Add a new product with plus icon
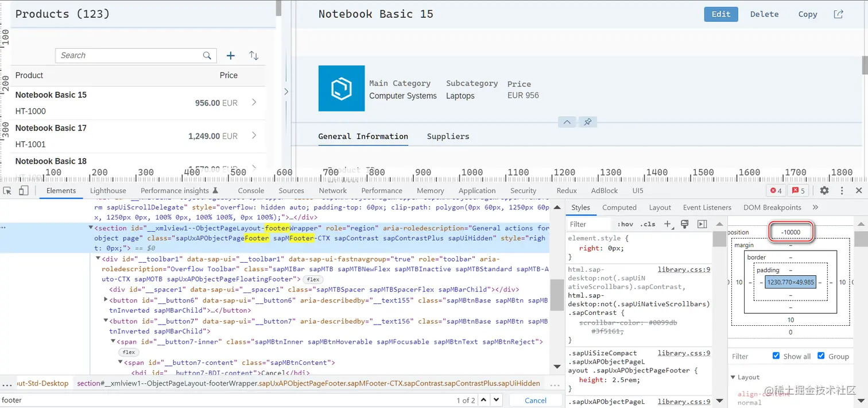 [x=231, y=56]
